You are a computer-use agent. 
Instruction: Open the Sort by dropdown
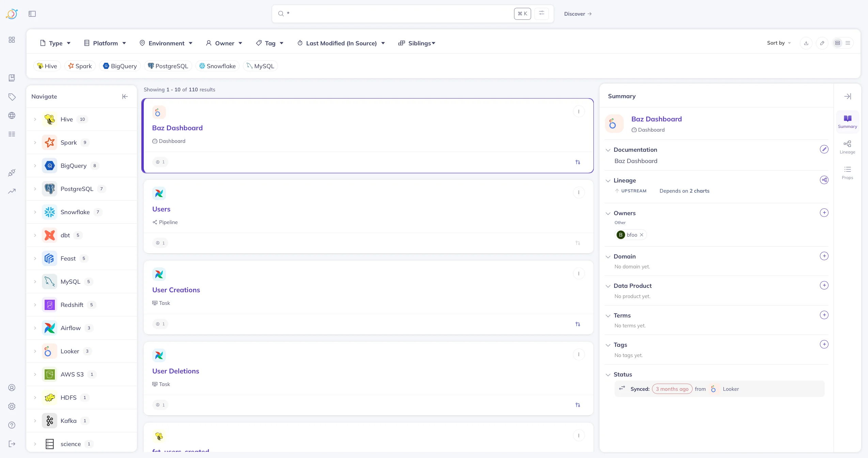click(778, 43)
